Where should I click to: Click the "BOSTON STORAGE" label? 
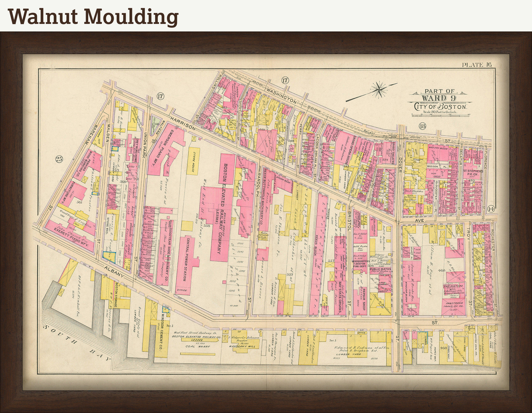coord(116,295)
